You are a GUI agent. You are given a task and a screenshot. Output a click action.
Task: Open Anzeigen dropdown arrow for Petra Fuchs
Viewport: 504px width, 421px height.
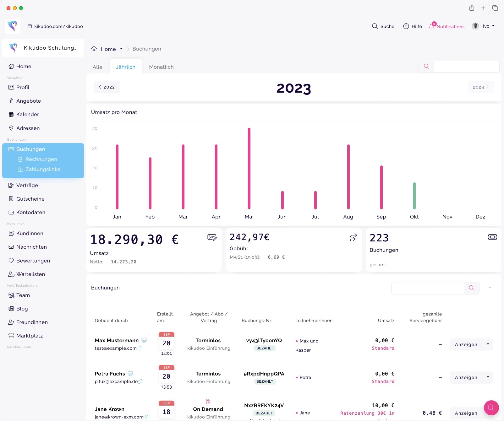tap(488, 377)
